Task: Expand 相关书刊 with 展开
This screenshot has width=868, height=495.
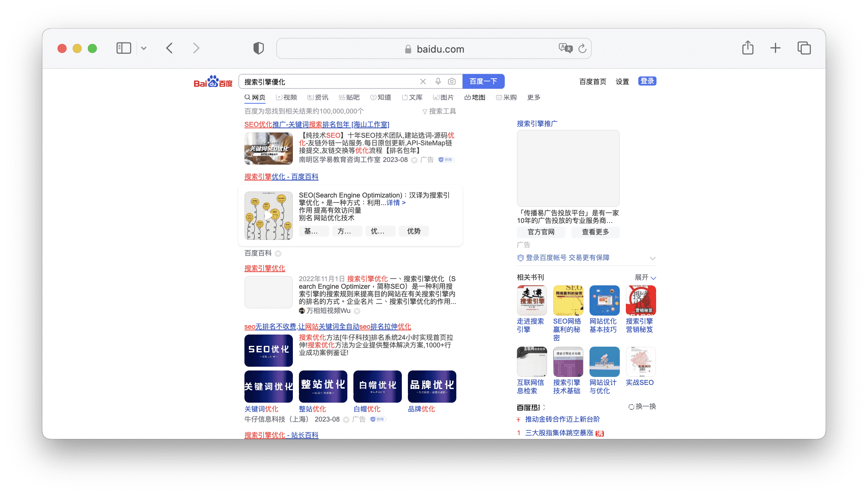Action: (x=645, y=277)
